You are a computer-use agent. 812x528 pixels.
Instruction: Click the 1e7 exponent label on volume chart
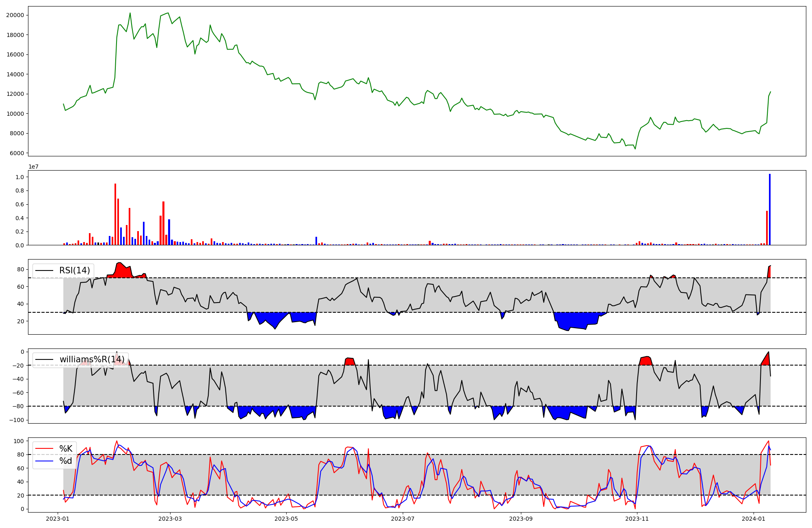pyautogui.click(x=33, y=167)
